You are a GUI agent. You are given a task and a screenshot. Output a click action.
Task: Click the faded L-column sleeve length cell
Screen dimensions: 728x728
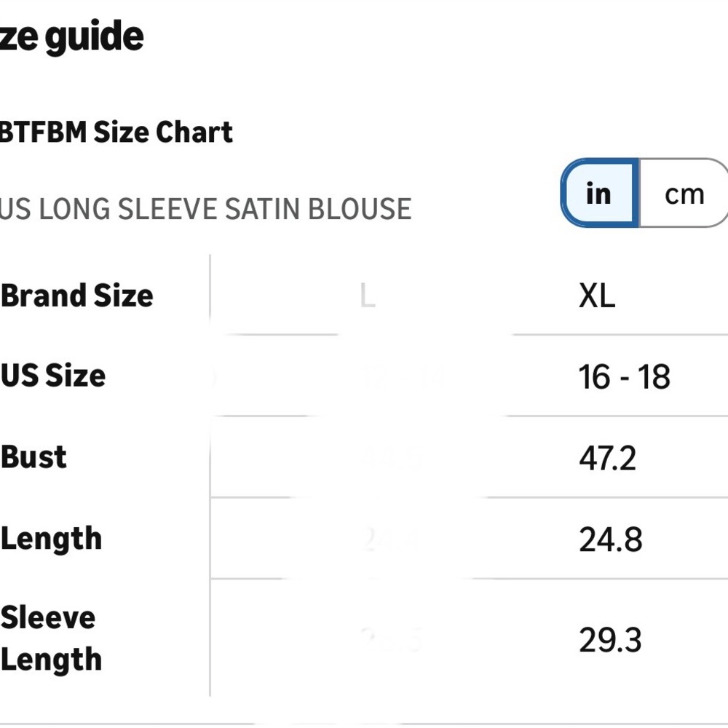(392, 640)
